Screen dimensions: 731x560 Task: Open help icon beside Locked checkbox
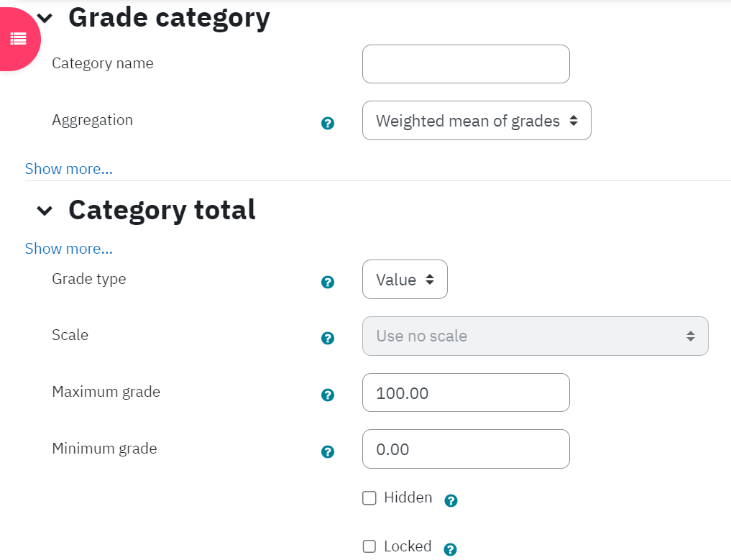[x=450, y=549]
